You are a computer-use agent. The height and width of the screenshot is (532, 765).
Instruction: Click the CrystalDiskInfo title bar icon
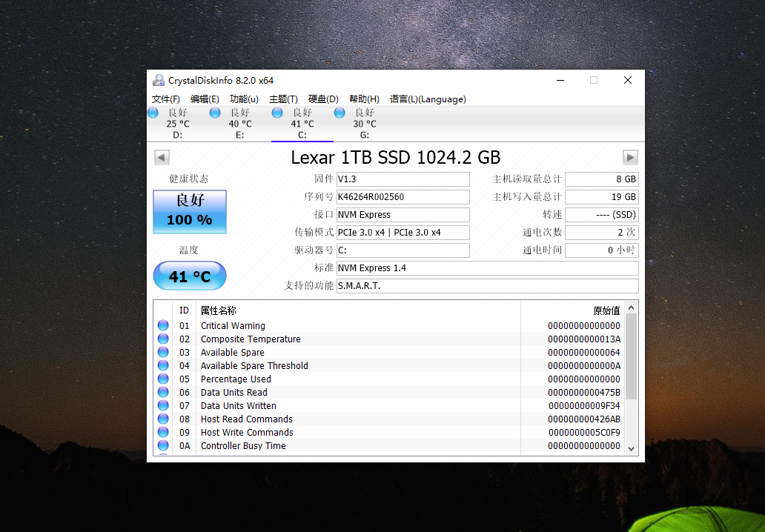click(x=159, y=79)
